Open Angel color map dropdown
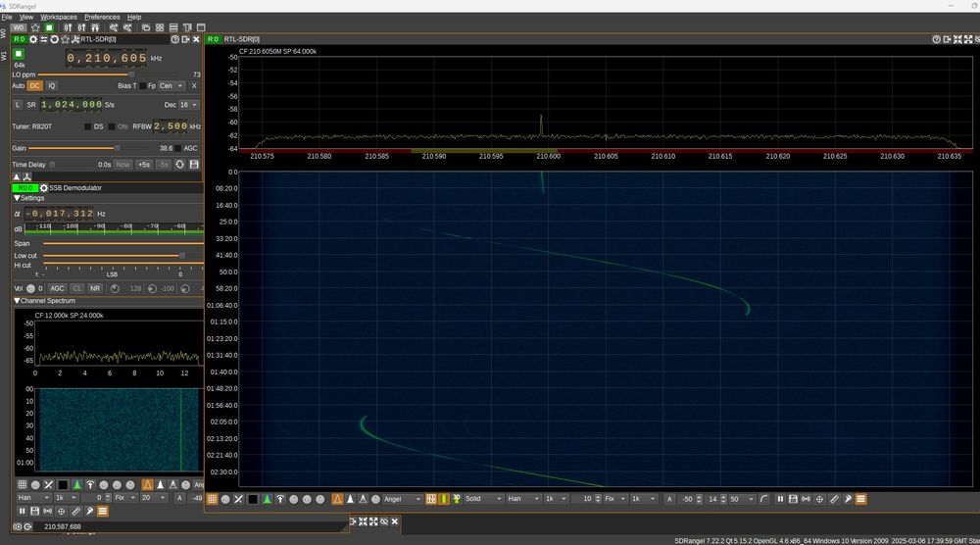The width and height of the screenshot is (980, 545). click(403, 499)
